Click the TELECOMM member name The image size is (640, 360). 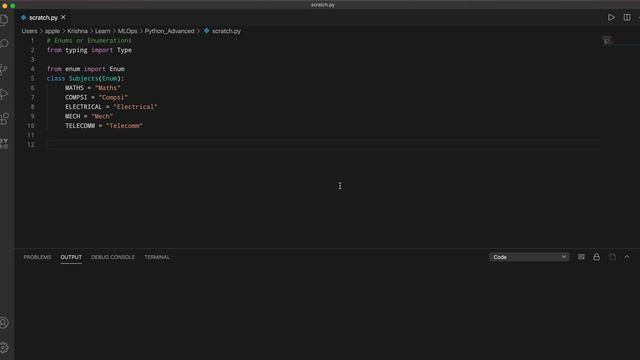click(80, 126)
